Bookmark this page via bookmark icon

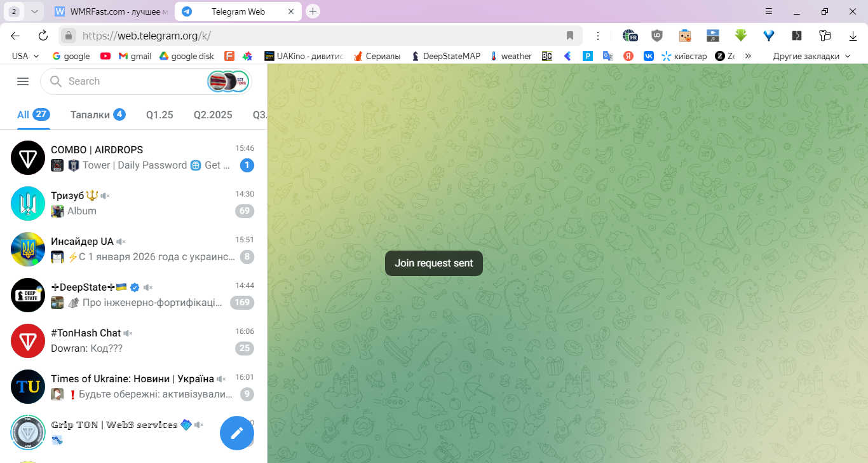[x=570, y=36]
